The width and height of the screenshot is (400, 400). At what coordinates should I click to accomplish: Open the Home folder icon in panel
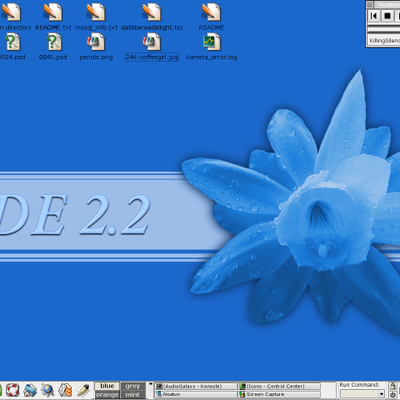(30, 390)
